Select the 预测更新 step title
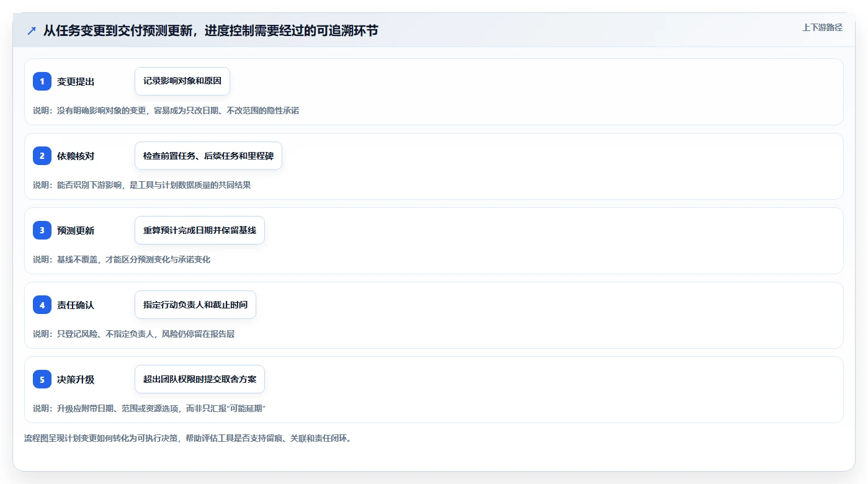Image resolution: width=868 pixels, height=484 pixels. coord(76,230)
